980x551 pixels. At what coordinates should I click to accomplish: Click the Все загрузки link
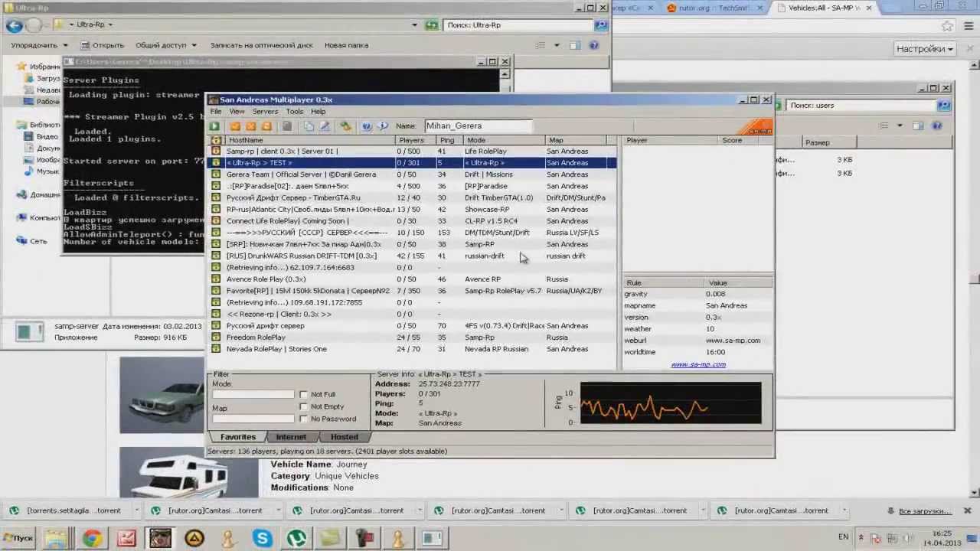tap(925, 510)
